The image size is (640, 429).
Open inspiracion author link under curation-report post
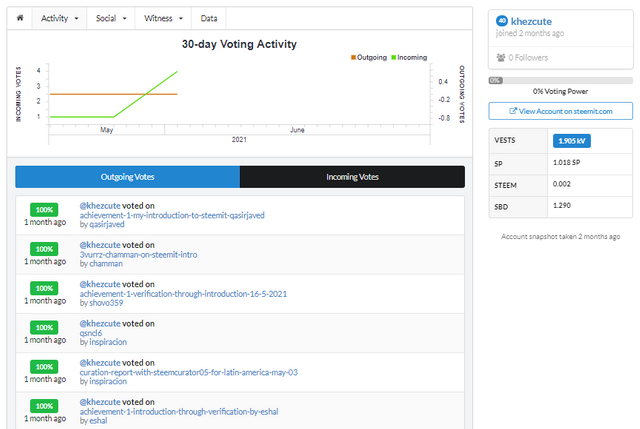coord(108,381)
